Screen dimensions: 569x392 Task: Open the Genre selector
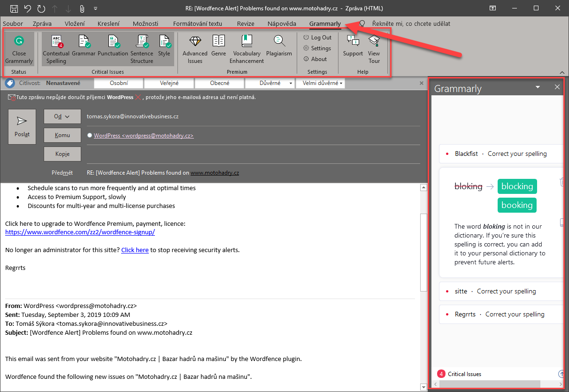click(x=219, y=47)
